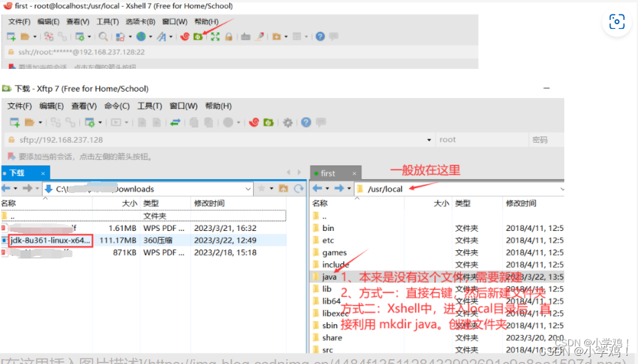Click the globe encoding icon in Xshell
This screenshot has width=638, height=364.
141,37
